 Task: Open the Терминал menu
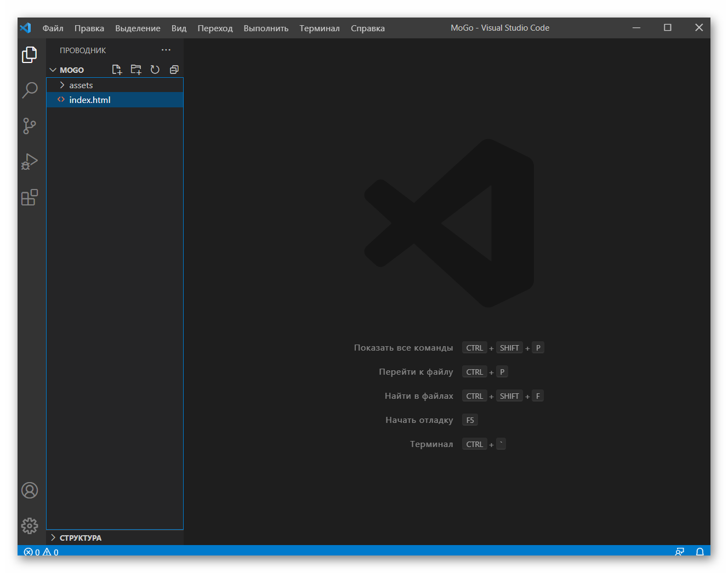tap(320, 28)
